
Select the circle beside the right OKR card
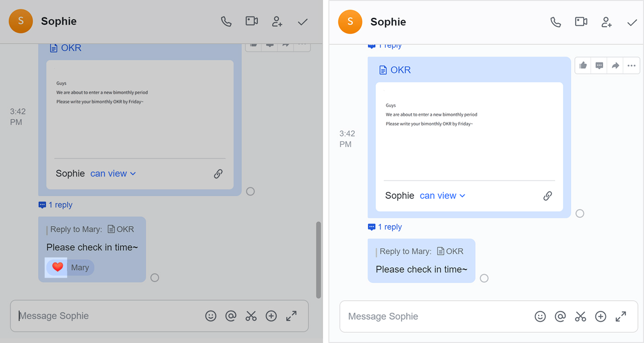(580, 214)
